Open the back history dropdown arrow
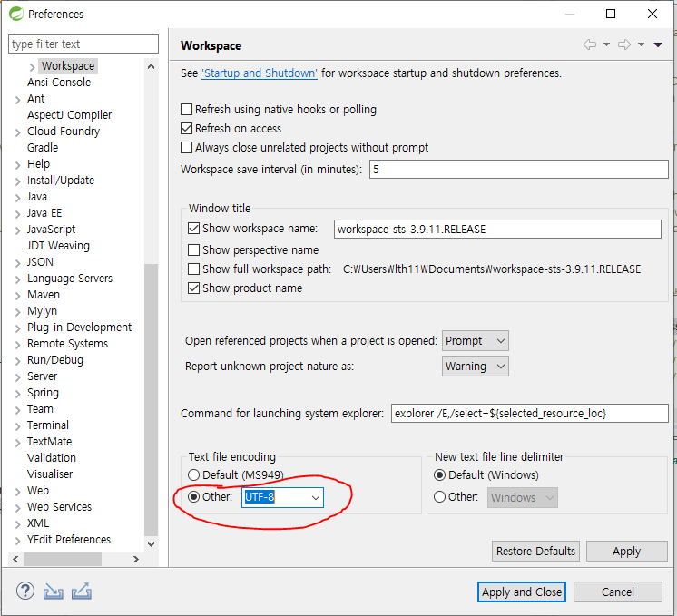 point(606,44)
